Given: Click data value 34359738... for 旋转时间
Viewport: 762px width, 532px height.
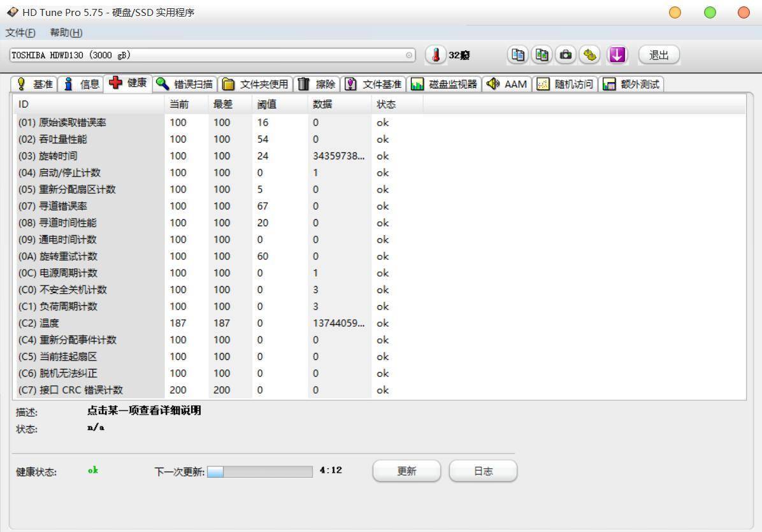Looking at the screenshot, I should coord(338,156).
